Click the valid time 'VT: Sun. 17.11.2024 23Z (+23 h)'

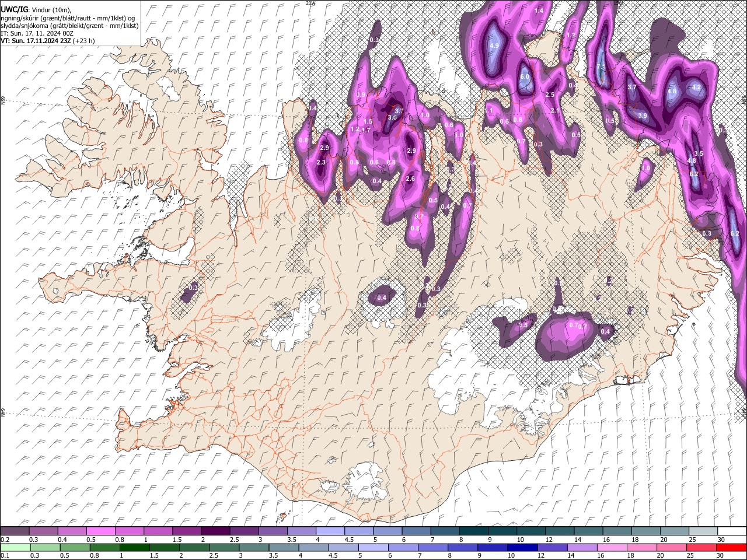point(48,41)
